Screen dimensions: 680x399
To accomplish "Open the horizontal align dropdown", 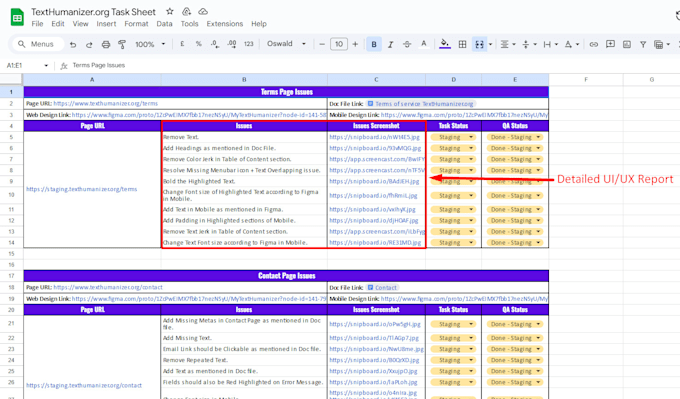I will point(508,44).
